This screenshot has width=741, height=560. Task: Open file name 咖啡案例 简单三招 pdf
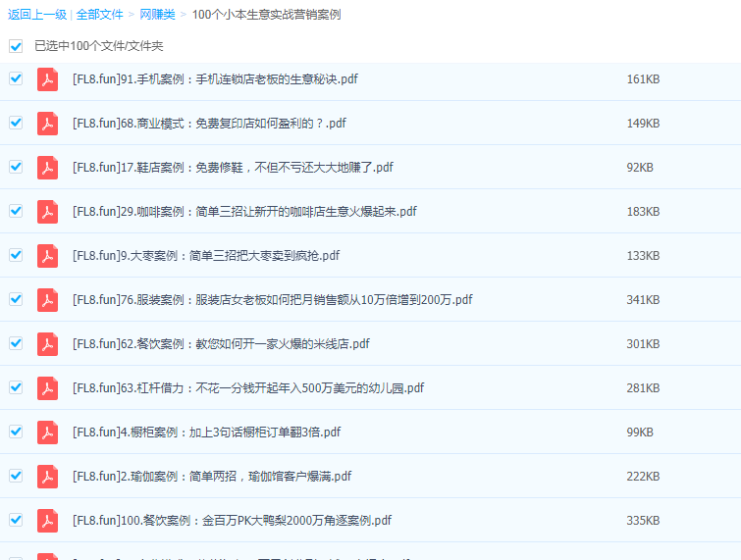click(x=244, y=212)
